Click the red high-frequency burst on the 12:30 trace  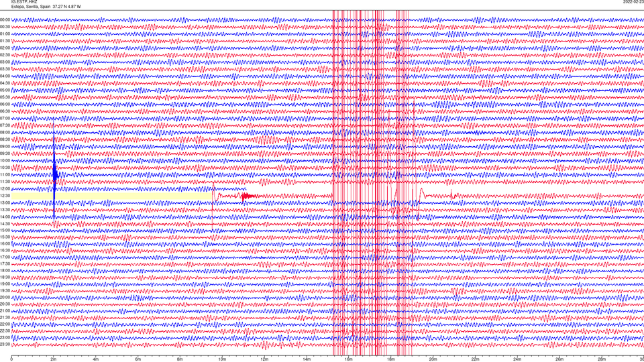248,196
